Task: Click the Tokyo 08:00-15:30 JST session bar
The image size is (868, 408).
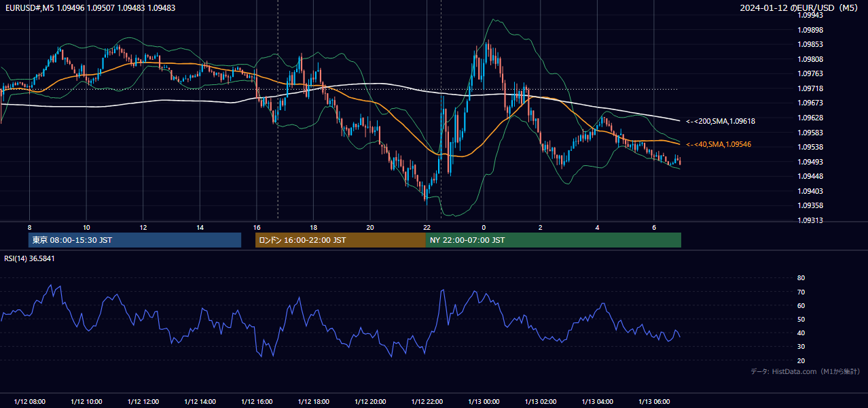Action: click(134, 240)
